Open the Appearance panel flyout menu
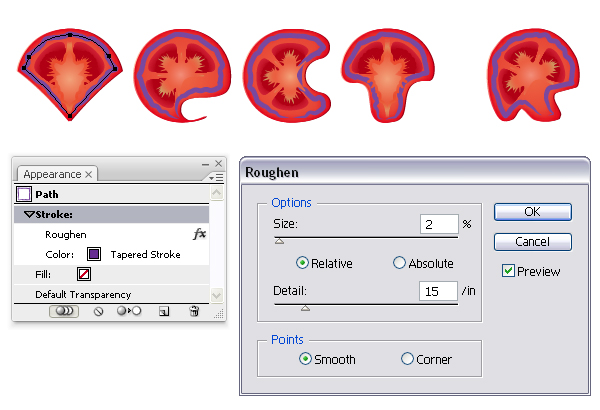This screenshot has height=410, width=600. [216, 176]
